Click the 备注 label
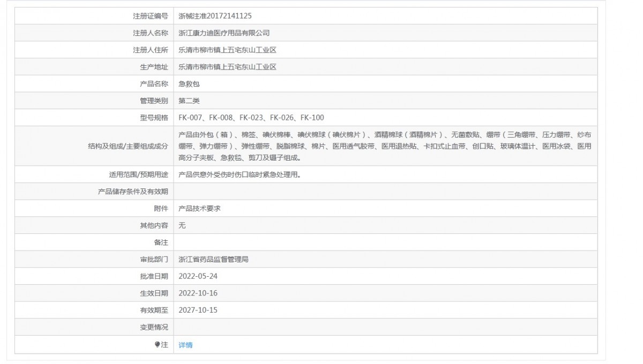Viewport: 643px width, 364px height. click(161, 242)
